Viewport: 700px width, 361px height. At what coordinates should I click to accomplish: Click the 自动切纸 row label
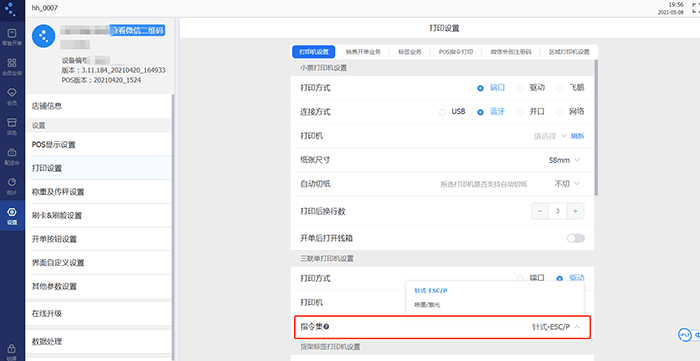(x=315, y=184)
